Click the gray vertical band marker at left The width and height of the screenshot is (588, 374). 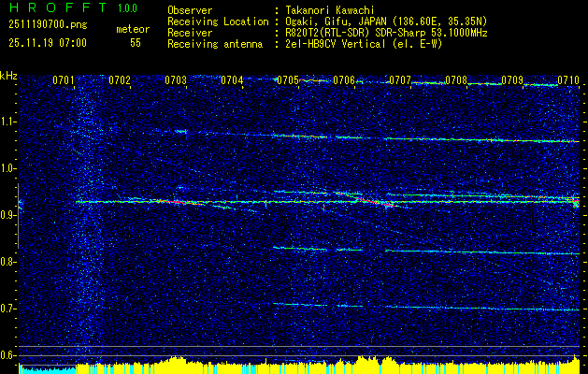coord(18,216)
